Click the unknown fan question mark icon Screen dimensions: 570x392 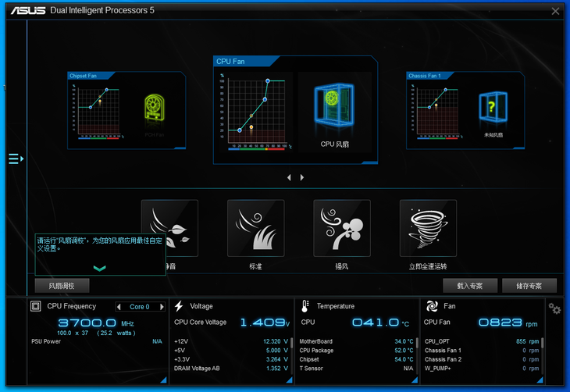point(493,107)
